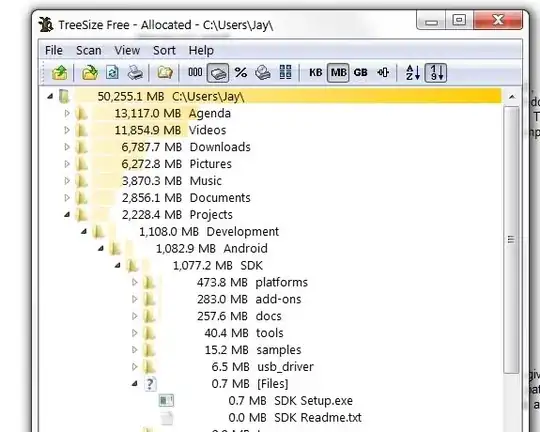The height and width of the screenshot is (432, 540).
Task: Expand the Videos folder
Action: (67, 130)
